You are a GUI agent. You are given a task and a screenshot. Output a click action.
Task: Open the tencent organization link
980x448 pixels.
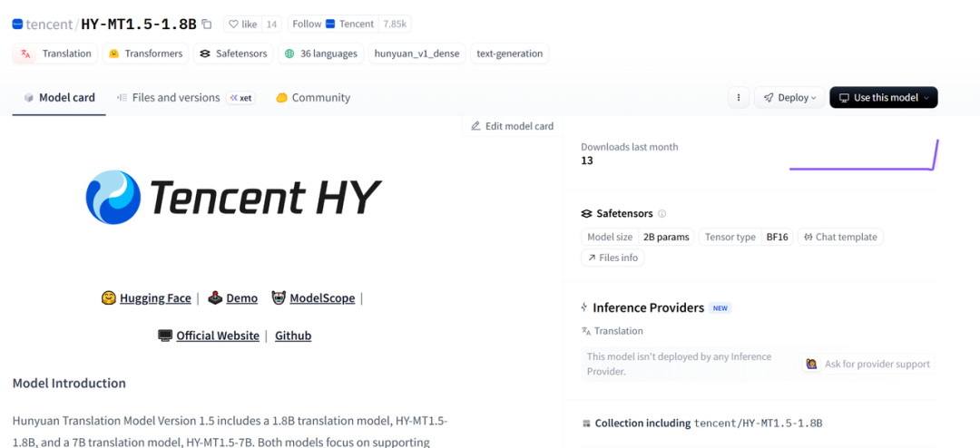coord(49,24)
